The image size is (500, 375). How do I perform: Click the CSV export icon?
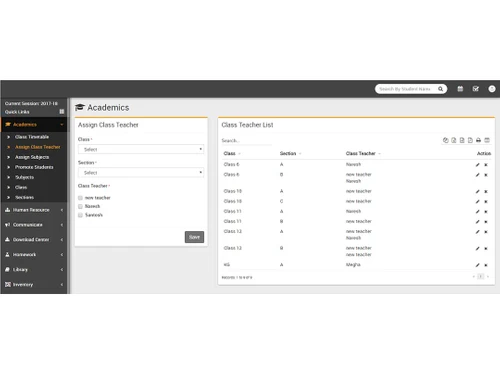462,140
